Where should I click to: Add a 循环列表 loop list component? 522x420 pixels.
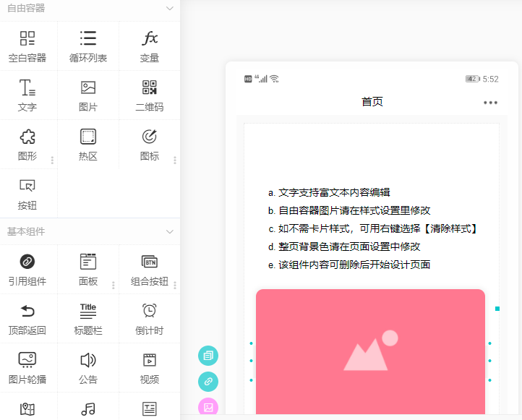88,46
